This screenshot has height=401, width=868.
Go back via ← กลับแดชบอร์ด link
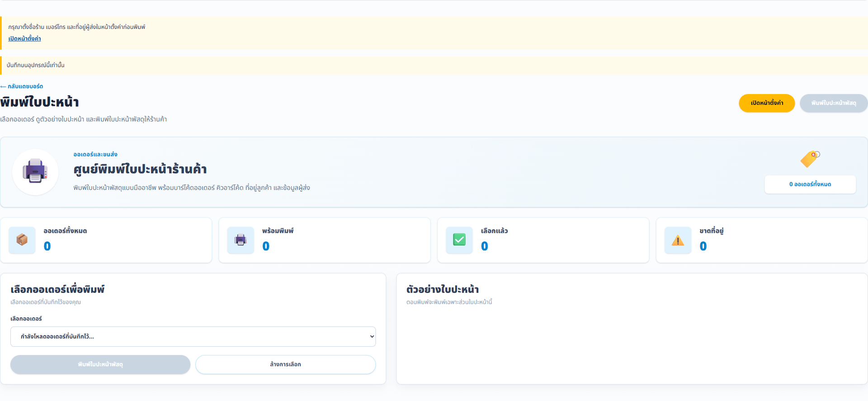[x=22, y=86]
